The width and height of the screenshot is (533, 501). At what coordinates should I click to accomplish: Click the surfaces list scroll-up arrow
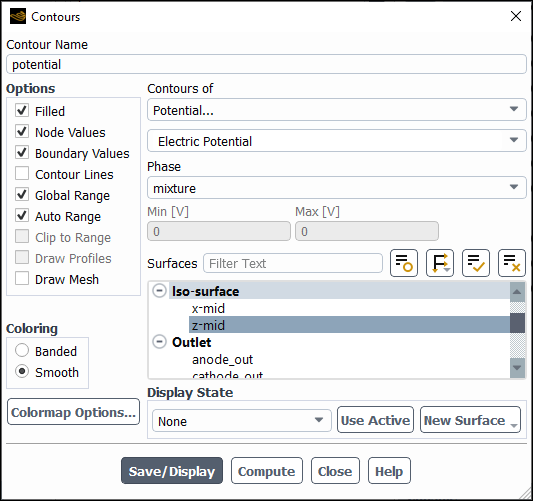(x=517, y=292)
